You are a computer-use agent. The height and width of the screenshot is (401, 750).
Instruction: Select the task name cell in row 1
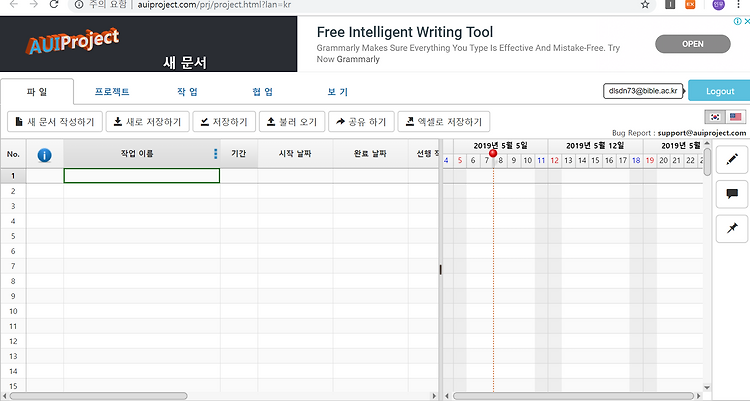(142, 176)
